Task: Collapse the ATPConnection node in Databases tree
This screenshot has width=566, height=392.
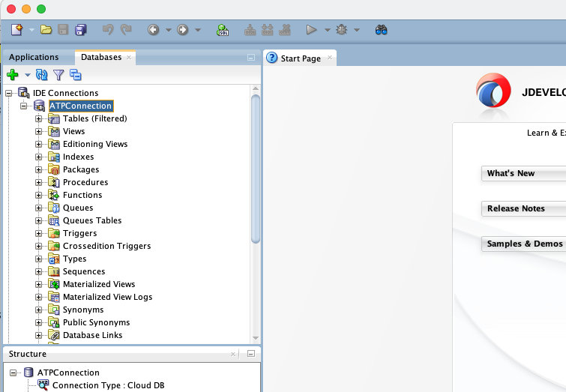Action: pos(23,106)
